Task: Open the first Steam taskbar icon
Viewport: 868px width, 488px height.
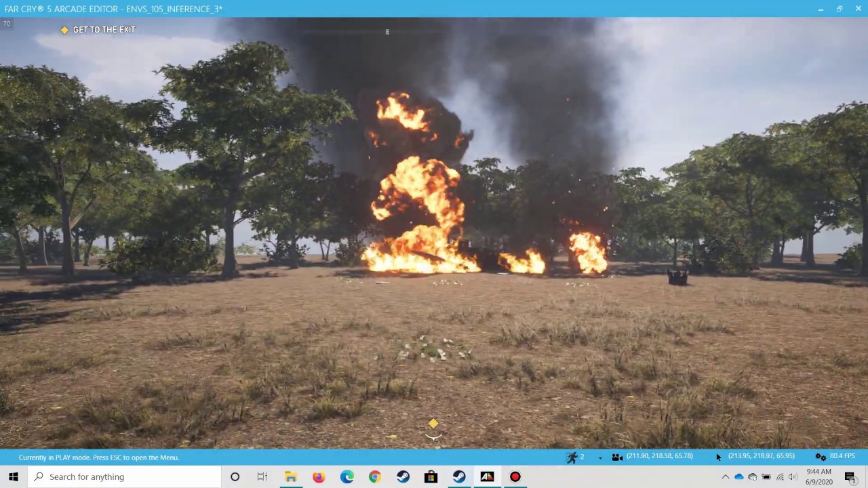Action: (403, 476)
